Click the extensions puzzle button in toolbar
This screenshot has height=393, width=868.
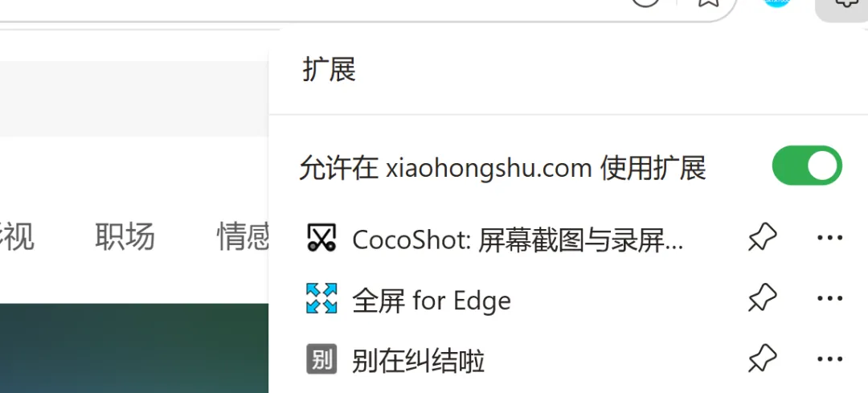point(844,5)
